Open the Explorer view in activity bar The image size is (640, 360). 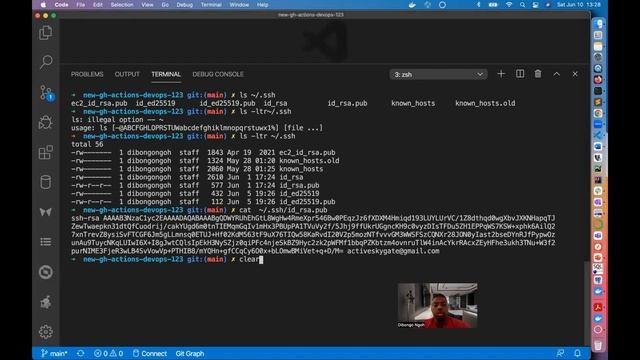(x=46, y=33)
